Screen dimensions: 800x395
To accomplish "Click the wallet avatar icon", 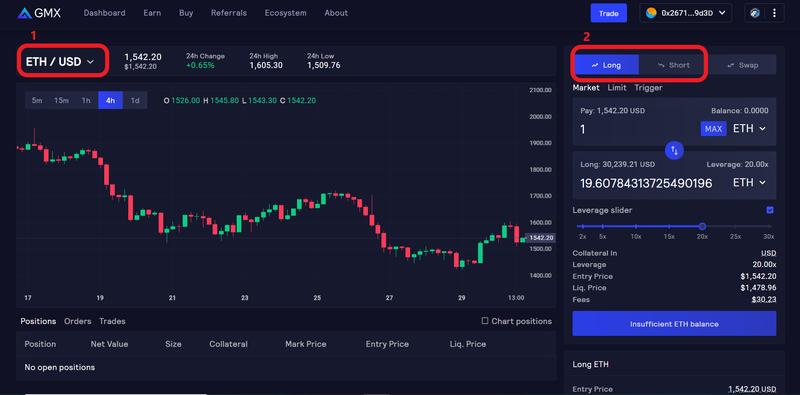I will (x=651, y=13).
